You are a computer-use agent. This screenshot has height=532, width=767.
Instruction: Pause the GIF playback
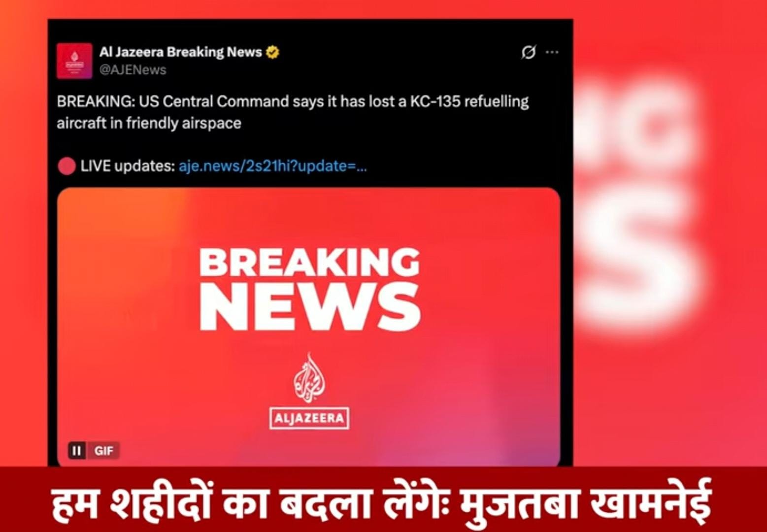click(77, 451)
